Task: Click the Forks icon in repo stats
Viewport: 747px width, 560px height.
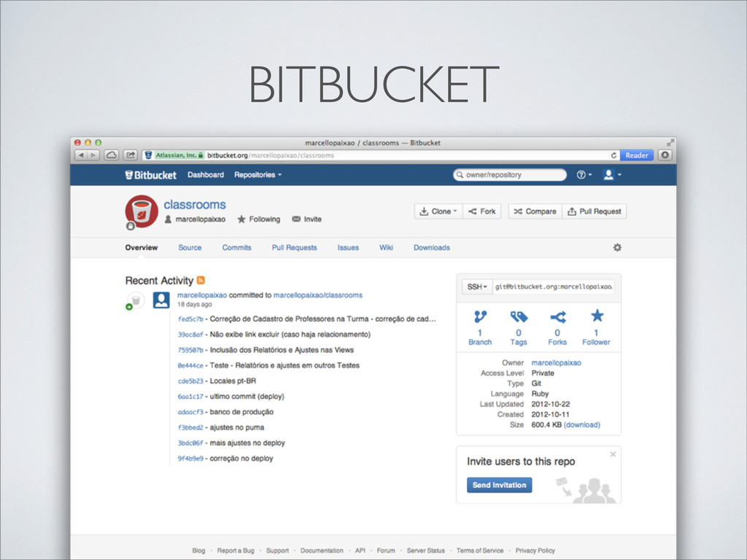Action: tap(558, 316)
